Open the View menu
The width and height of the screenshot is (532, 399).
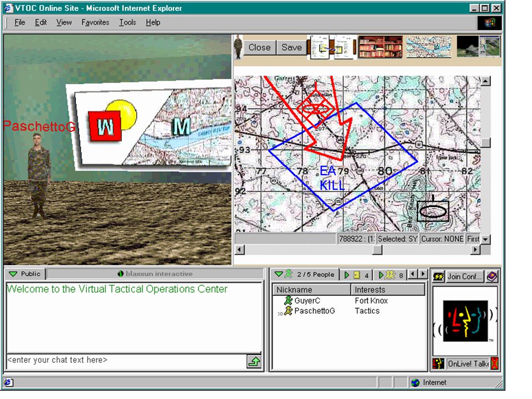click(x=64, y=22)
